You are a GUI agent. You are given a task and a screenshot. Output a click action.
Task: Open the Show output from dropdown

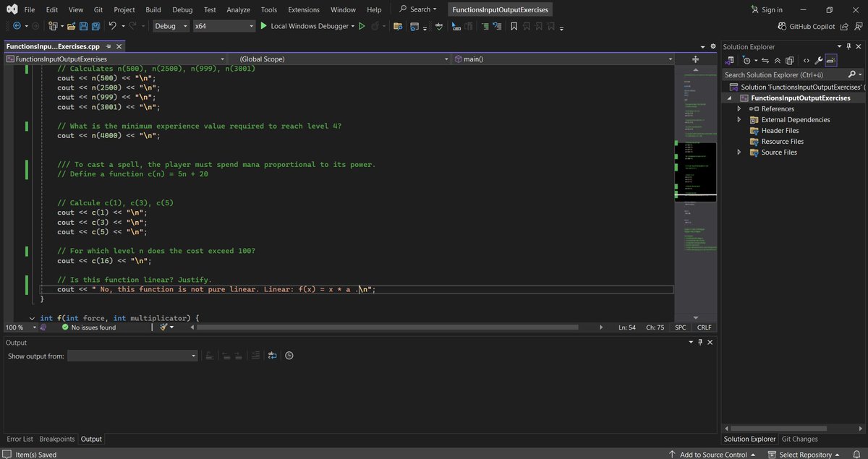coord(132,356)
